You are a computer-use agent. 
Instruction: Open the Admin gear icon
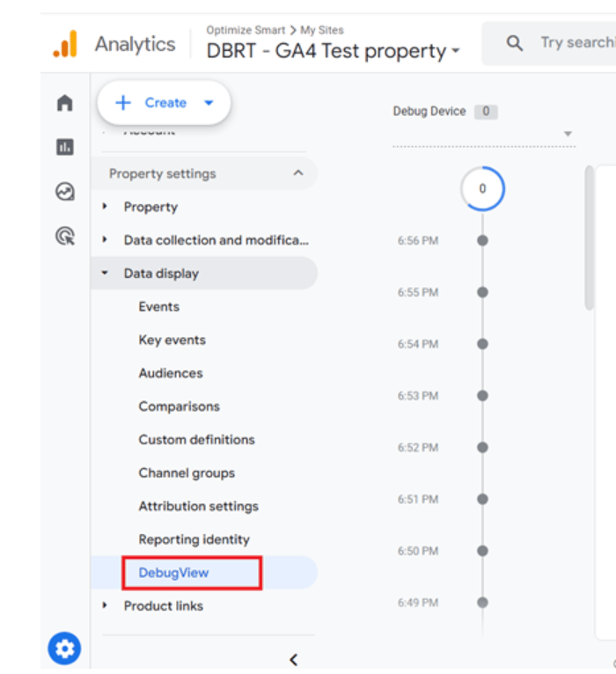coord(64,648)
